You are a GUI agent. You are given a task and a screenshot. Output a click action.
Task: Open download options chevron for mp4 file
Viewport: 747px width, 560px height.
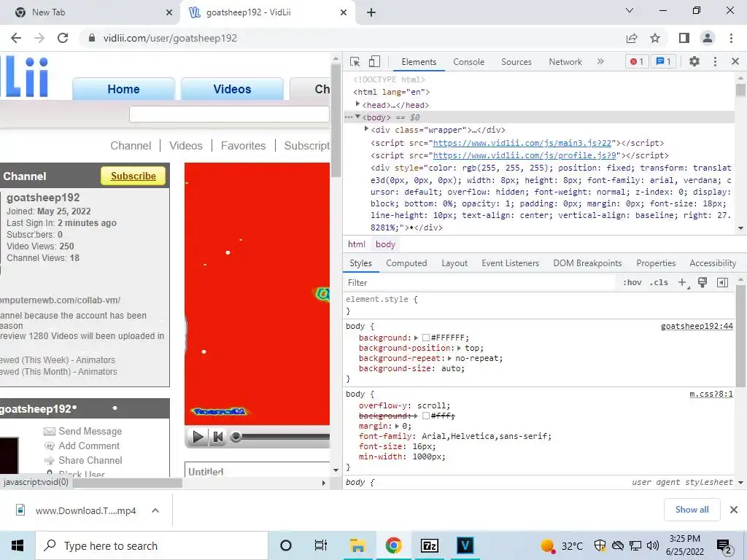[x=155, y=510]
